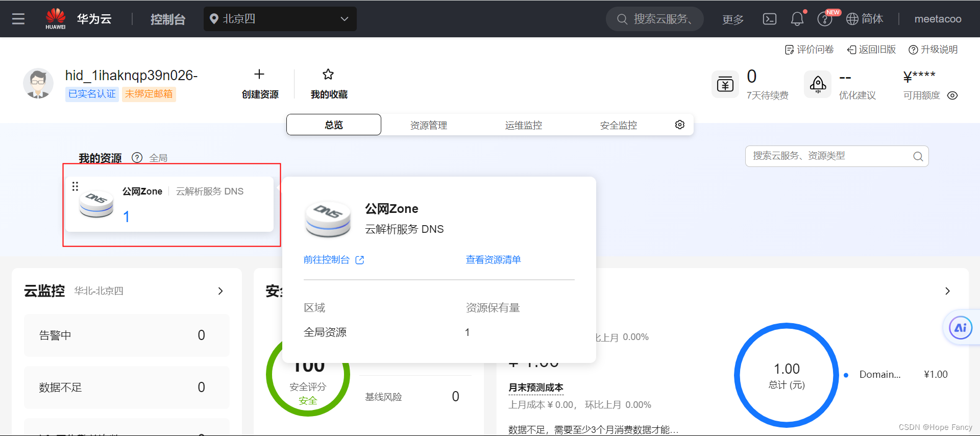Go to the 控制台 console link
The image size is (980, 436).
pos(168,19)
